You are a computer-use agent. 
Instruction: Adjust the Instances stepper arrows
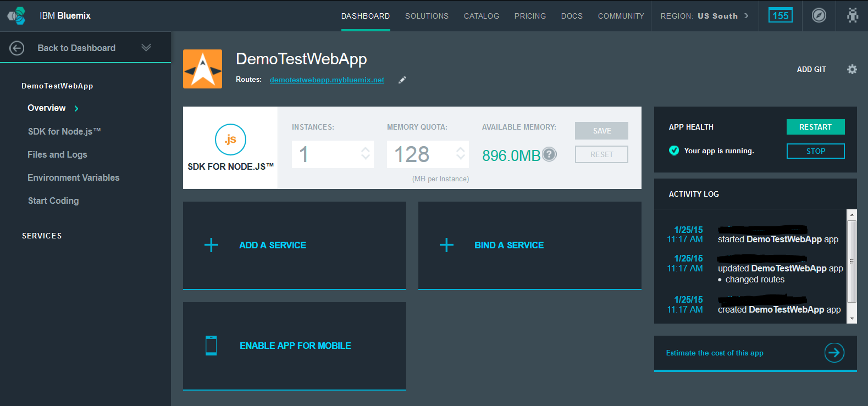(365, 153)
